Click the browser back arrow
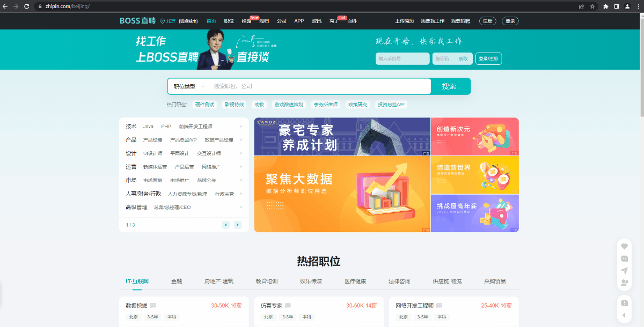644x327 pixels. tap(5, 6)
